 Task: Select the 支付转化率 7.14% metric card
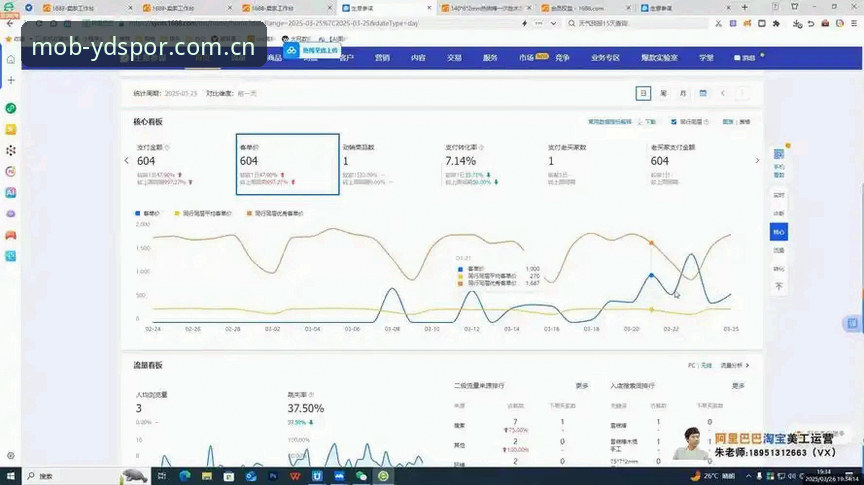tap(493, 164)
